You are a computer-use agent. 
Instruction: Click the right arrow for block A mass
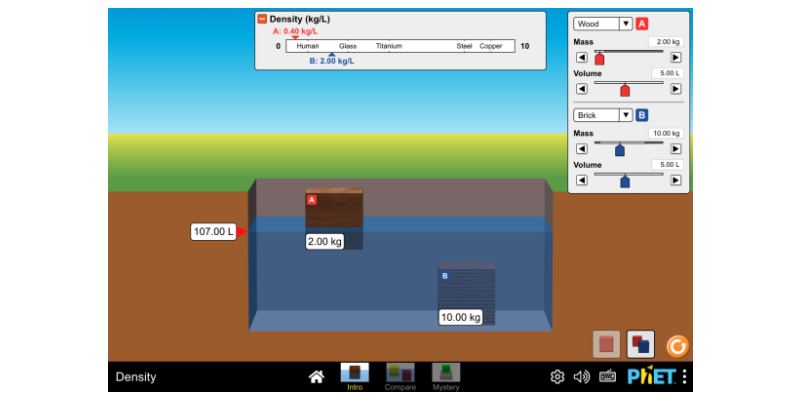676,58
